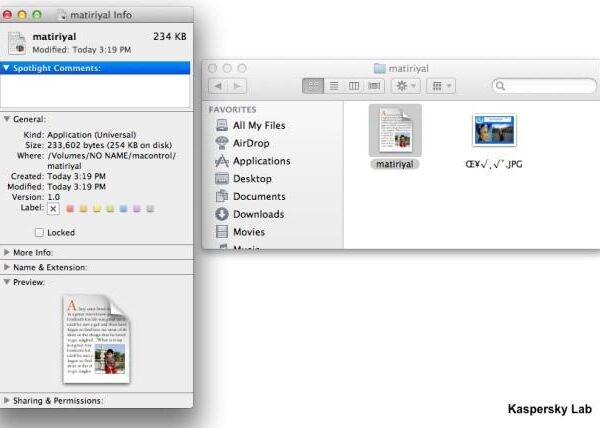Switch Finder to Cover Flow view
600x428 pixels.
[x=374, y=87]
